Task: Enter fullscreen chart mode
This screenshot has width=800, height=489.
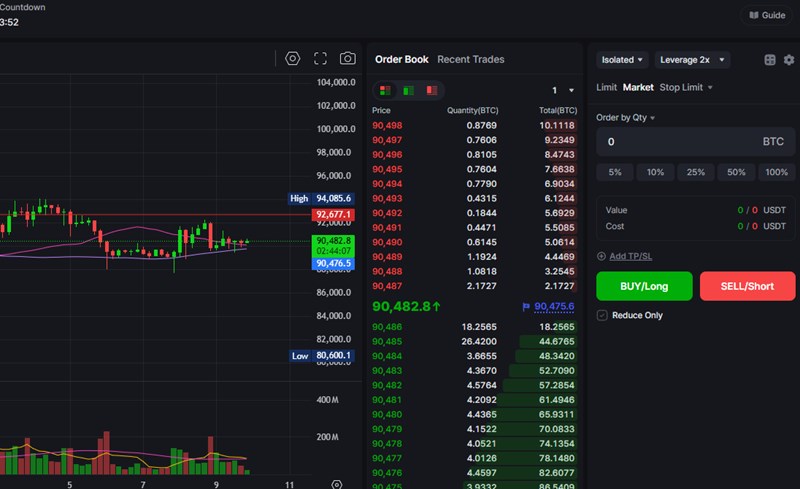Action: 320,59
